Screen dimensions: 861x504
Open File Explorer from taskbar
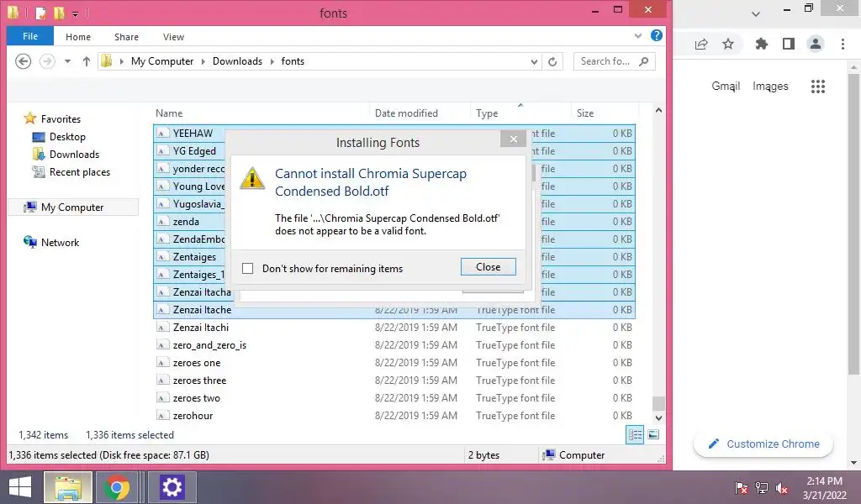tap(68, 487)
